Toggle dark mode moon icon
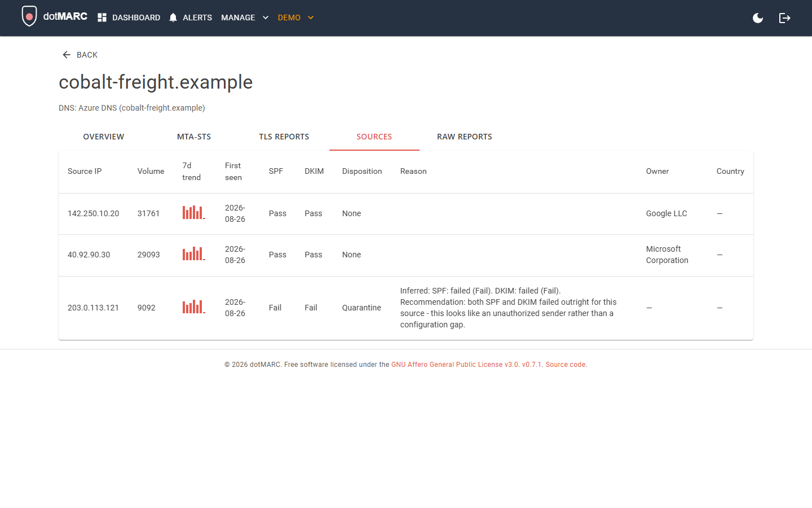812x508 pixels. click(x=758, y=18)
